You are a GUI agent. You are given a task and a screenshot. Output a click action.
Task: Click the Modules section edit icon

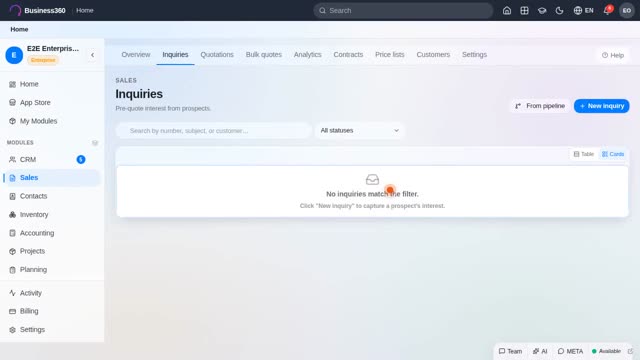[x=95, y=142]
